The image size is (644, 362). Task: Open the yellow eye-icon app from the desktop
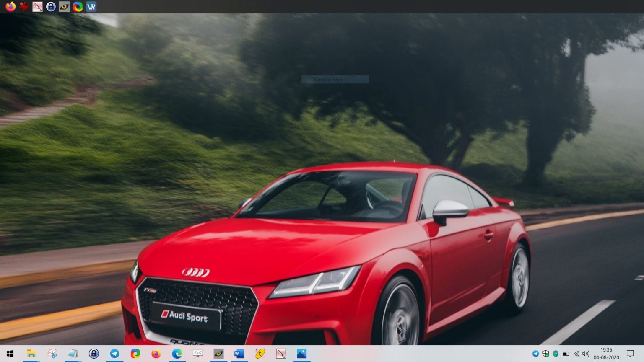click(x=64, y=6)
